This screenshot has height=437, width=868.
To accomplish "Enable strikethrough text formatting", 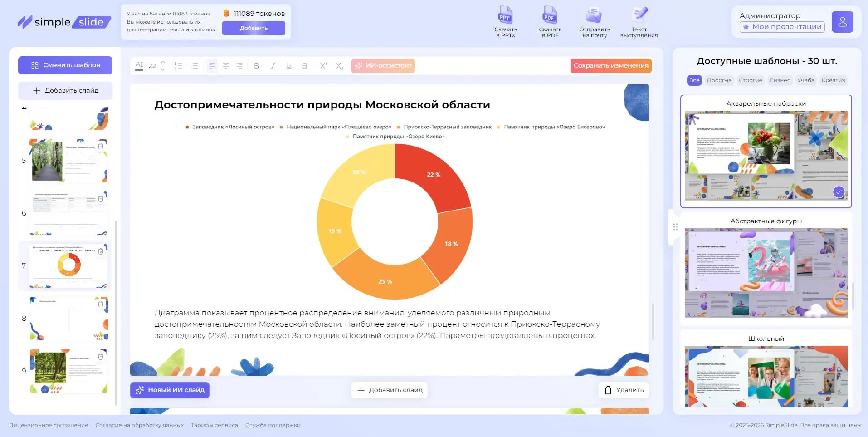I will tap(304, 66).
